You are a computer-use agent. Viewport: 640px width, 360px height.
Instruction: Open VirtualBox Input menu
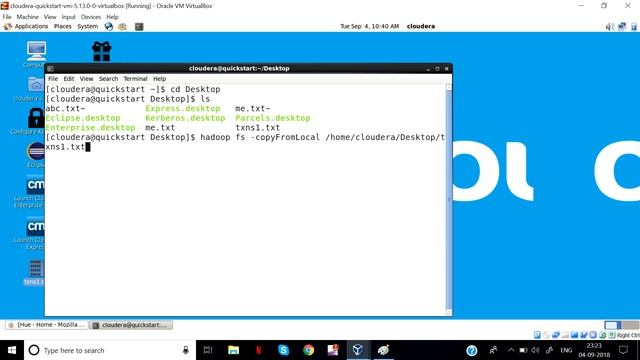69,17
